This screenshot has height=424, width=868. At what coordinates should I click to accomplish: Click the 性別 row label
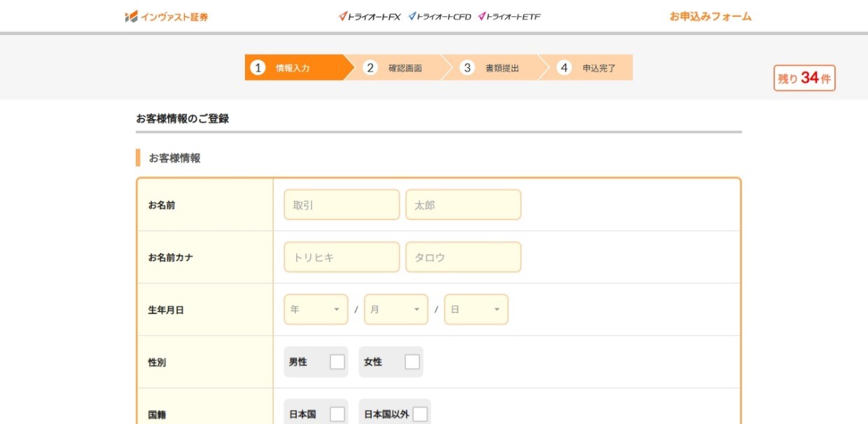[x=157, y=362]
